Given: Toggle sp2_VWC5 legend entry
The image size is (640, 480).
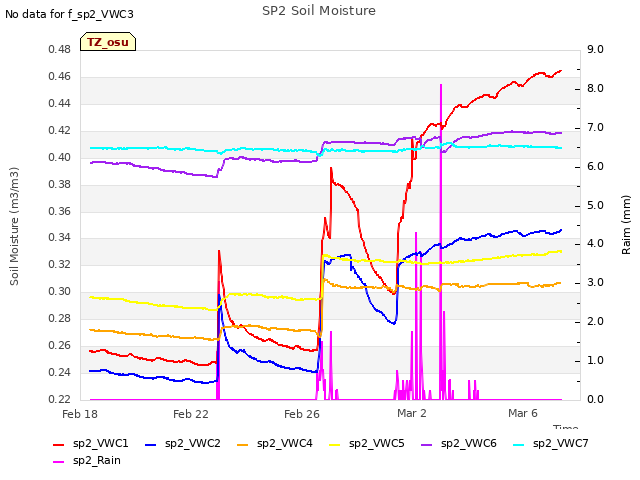Looking at the screenshot, I should pyautogui.click(x=367, y=444).
